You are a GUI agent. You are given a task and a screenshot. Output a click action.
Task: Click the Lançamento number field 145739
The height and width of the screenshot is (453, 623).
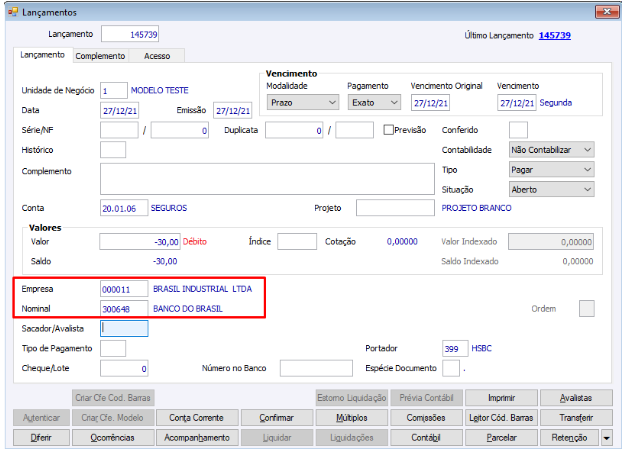pos(130,34)
